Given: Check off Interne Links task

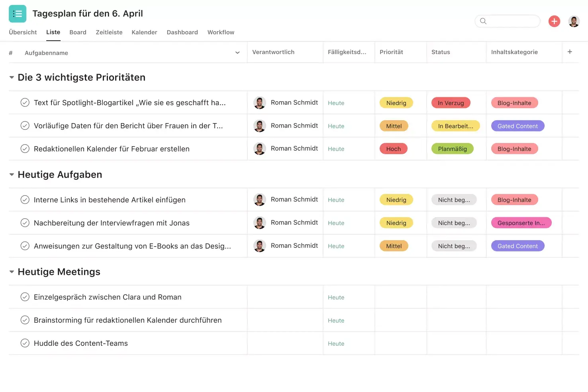Looking at the screenshot, I should 25,200.
